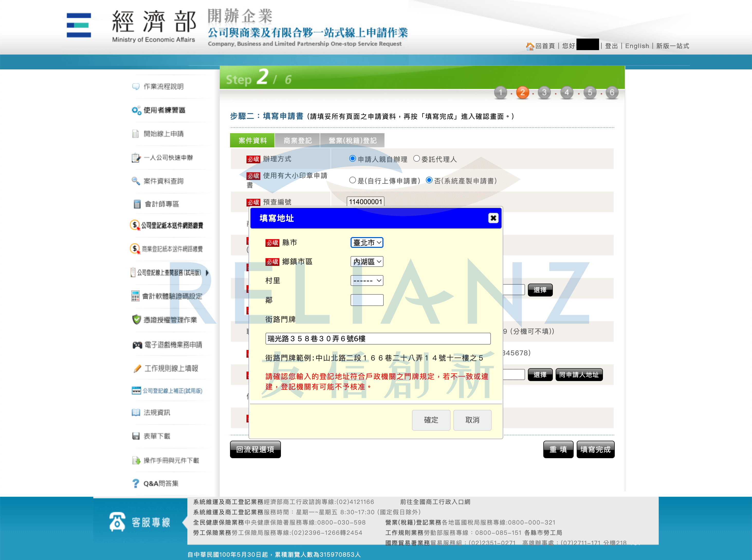752x560 pixels.
Task: Expand 公司登記線上查閱服務 submenu arrow
Action: pos(207,273)
